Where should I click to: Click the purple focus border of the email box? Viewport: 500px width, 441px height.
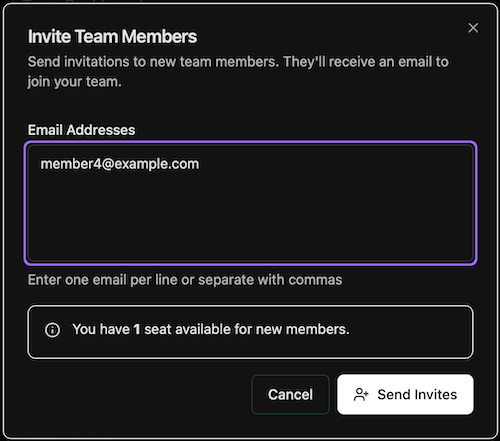(x=250, y=143)
